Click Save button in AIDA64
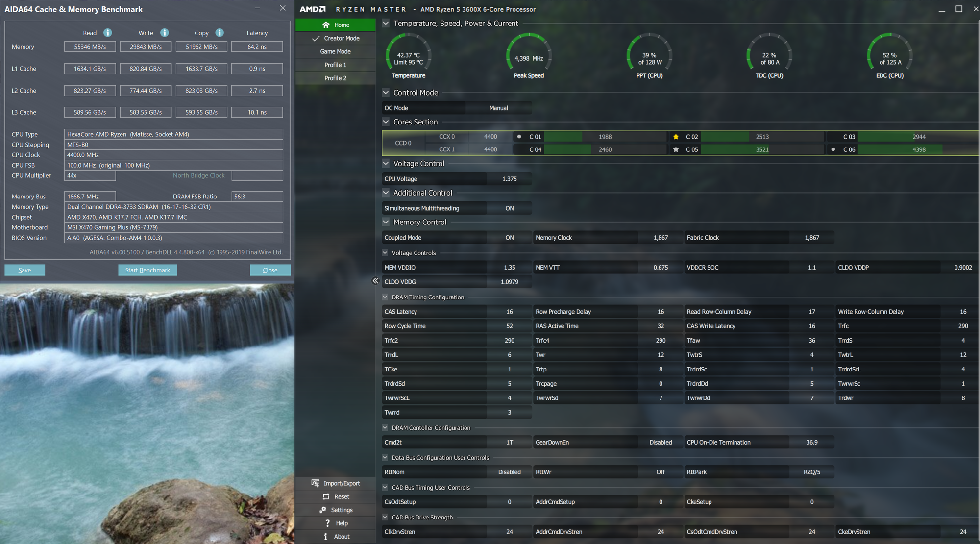980x544 pixels. pyautogui.click(x=24, y=270)
